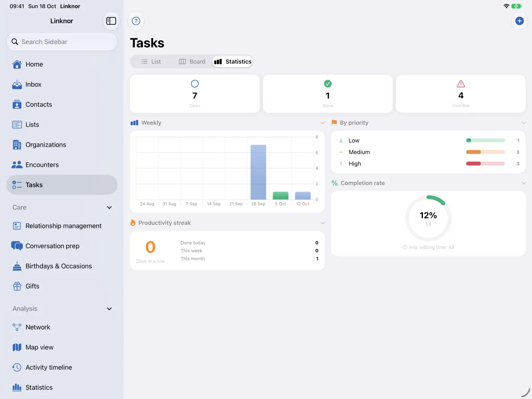Screen dimensions: 532x399
Task: Switch to the List view tab
Action: (x=151, y=62)
